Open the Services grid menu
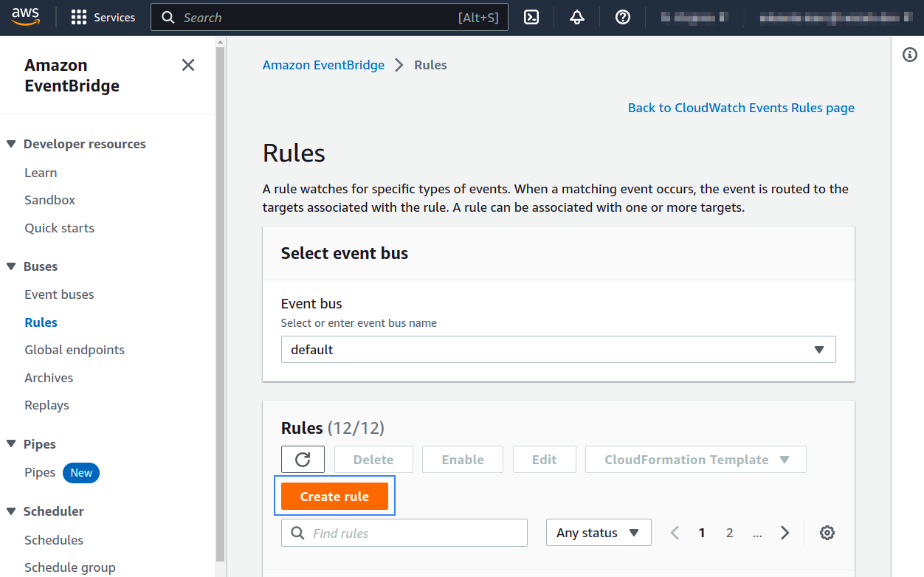This screenshot has width=924, height=577. (x=103, y=18)
